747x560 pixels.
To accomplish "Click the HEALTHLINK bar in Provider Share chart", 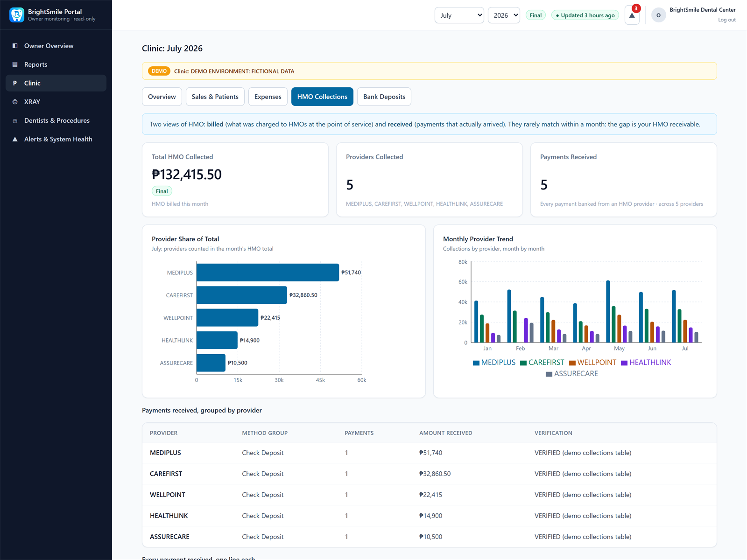I will 217,340.
